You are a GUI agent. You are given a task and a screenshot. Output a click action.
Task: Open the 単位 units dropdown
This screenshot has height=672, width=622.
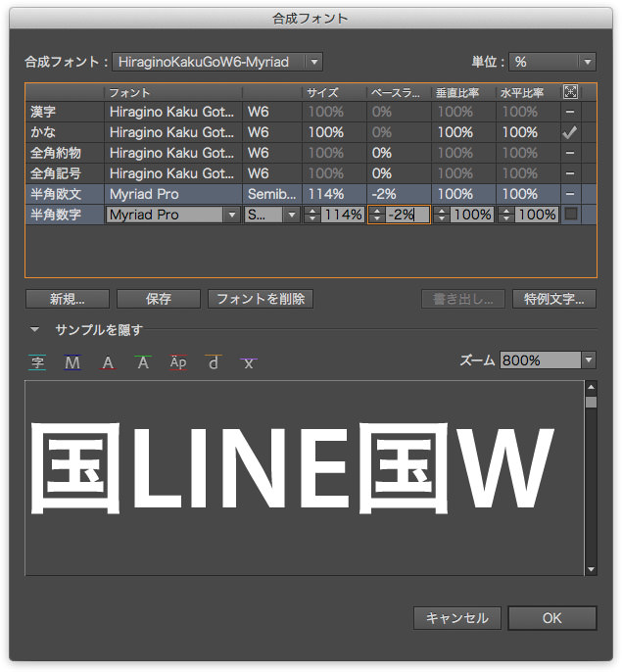tap(552, 62)
